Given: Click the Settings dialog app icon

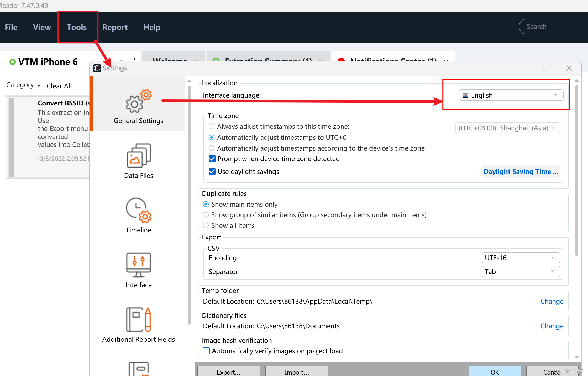Looking at the screenshot, I should pos(97,68).
